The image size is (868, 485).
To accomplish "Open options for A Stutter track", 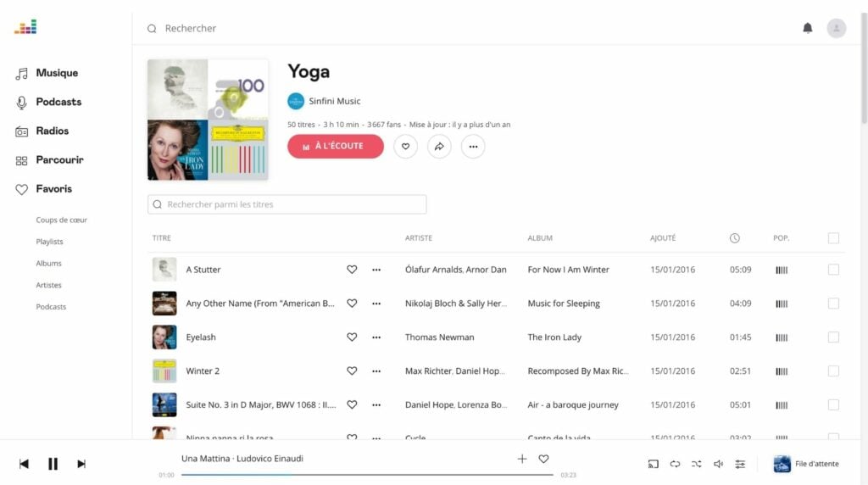I will click(x=376, y=270).
